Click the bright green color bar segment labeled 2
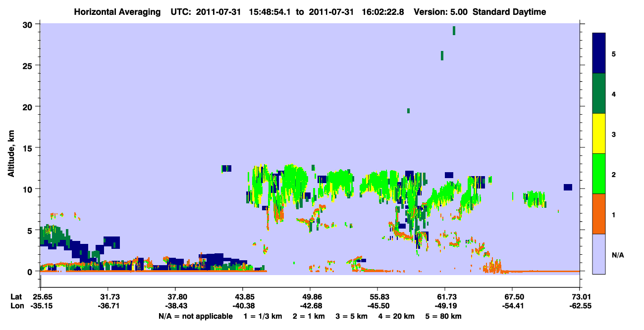The image size is (644, 330). click(x=599, y=174)
